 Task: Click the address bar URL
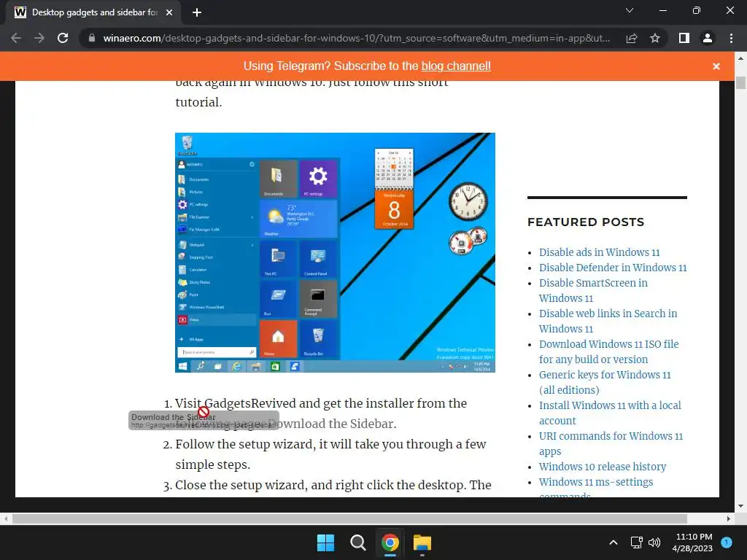point(356,38)
